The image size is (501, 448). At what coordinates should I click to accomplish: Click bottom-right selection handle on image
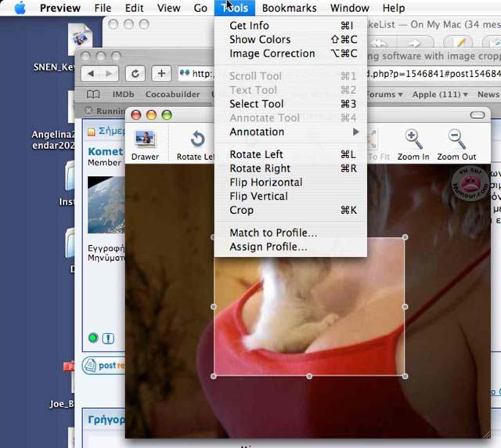coord(405,376)
